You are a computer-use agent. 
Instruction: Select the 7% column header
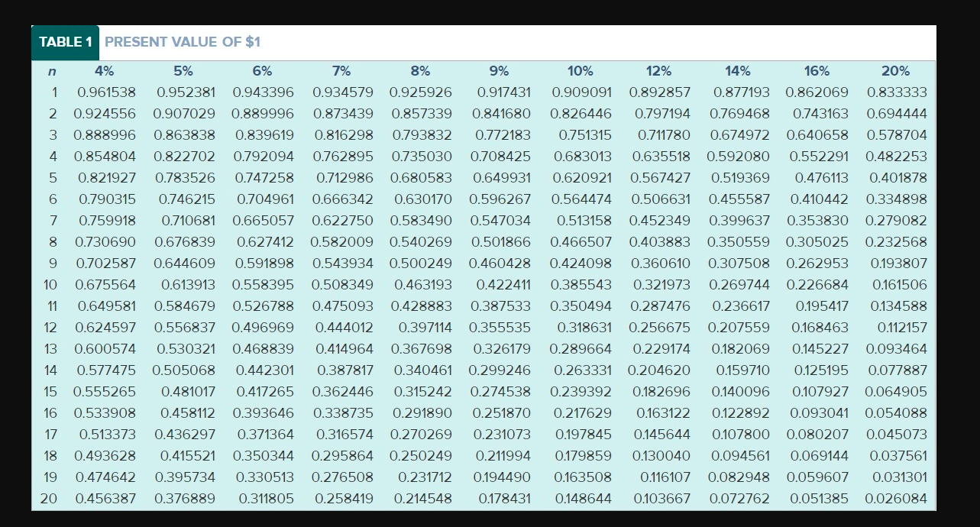pyautogui.click(x=341, y=71)
